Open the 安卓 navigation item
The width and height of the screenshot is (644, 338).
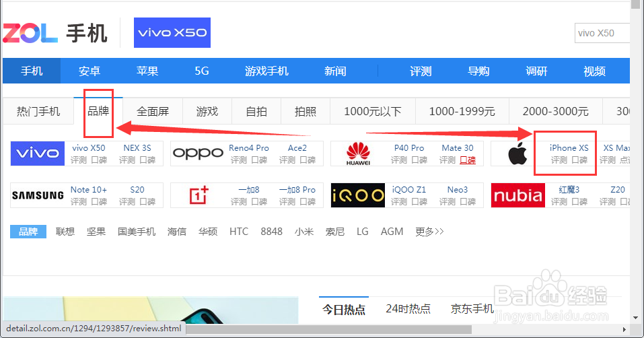point(90,71)
